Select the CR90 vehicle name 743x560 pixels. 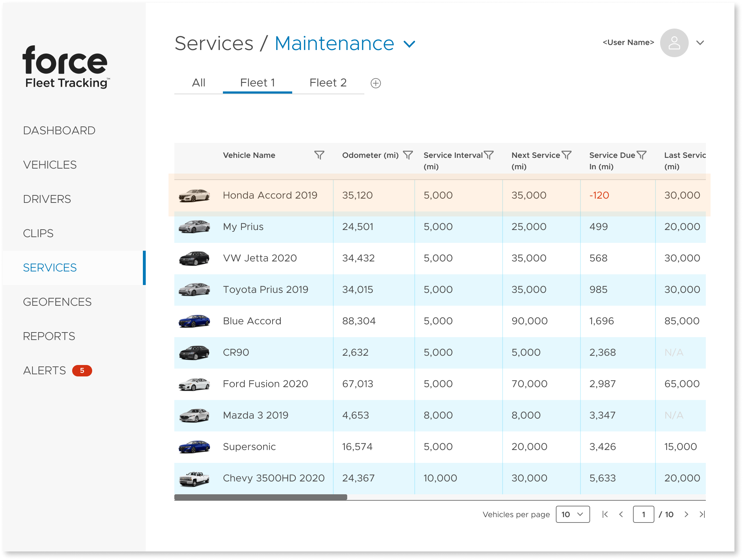point(236,352)
